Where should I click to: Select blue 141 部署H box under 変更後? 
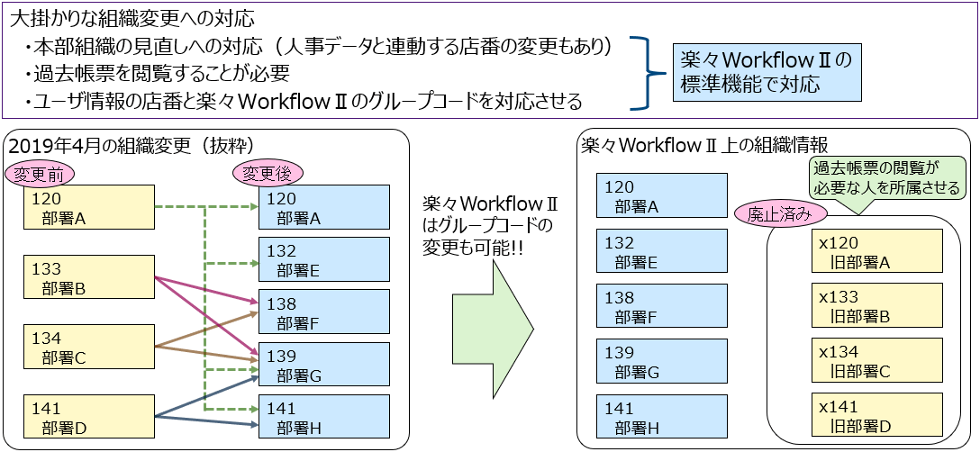(324, 416)
